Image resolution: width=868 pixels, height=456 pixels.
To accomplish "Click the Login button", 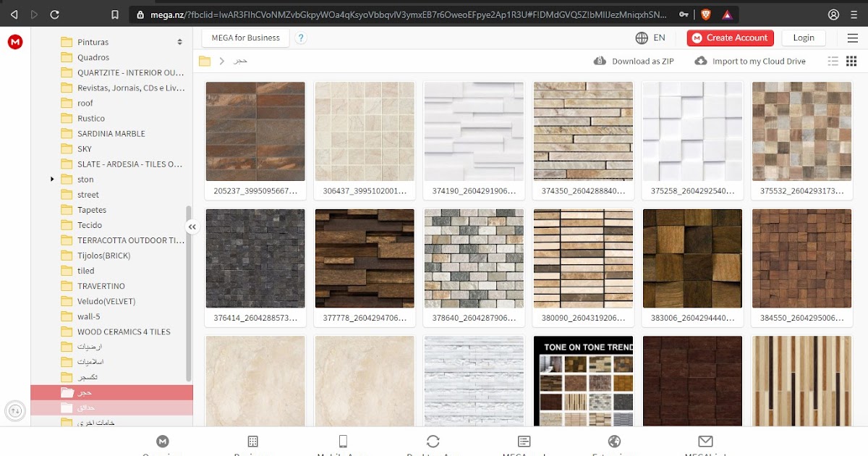I will (803, 37).
